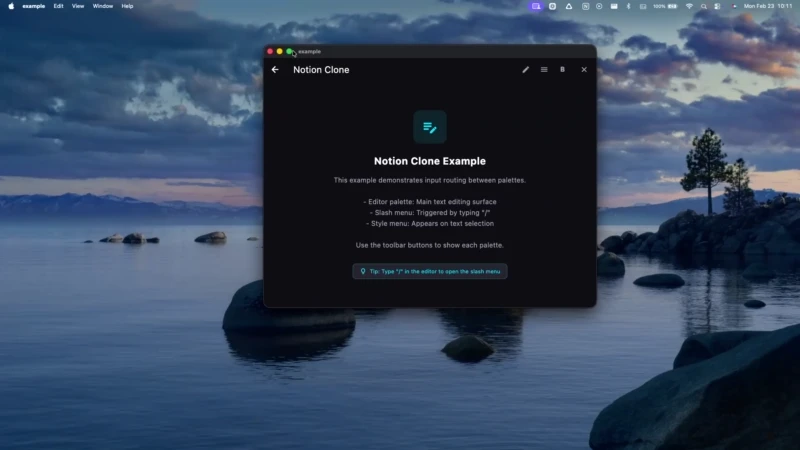800x450 pixels.
Task: Open the Edit menu
Action: [58, 6]
